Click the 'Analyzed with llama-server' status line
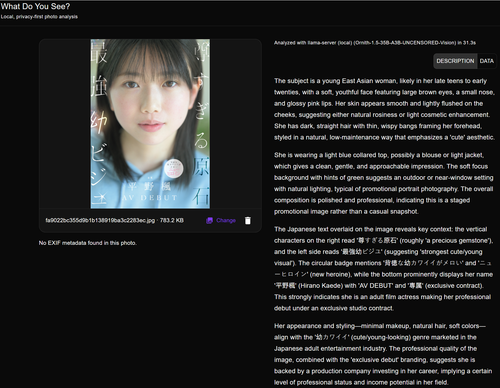Screen dimensions: 500x388 click(375, 43)
